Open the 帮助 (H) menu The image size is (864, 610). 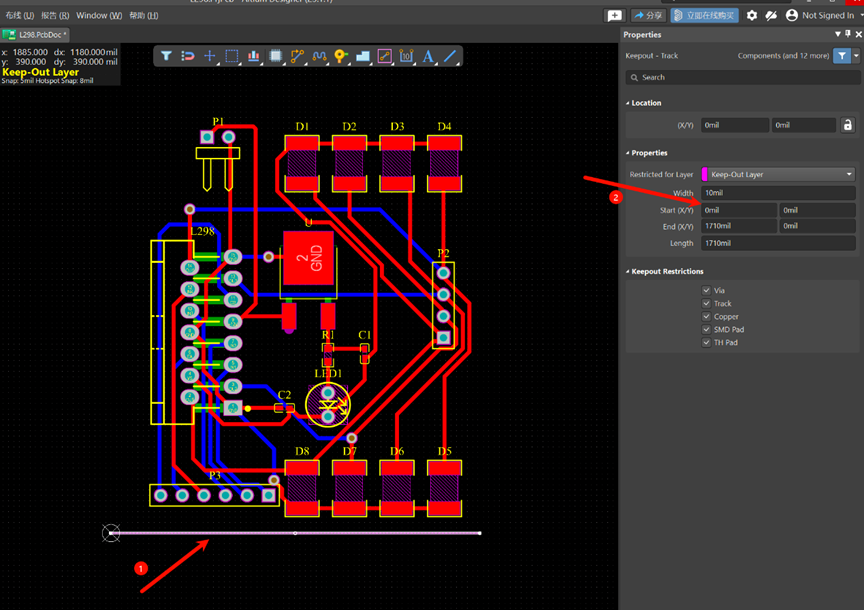[x=144, y=15]
